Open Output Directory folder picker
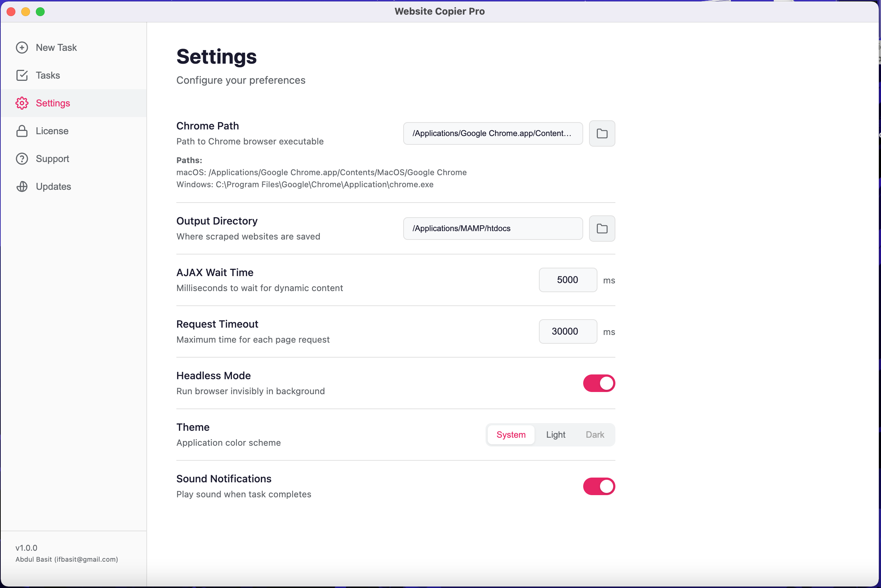Image resolution: width=881 pixels, height=588 pixels. tap(601, 229)
